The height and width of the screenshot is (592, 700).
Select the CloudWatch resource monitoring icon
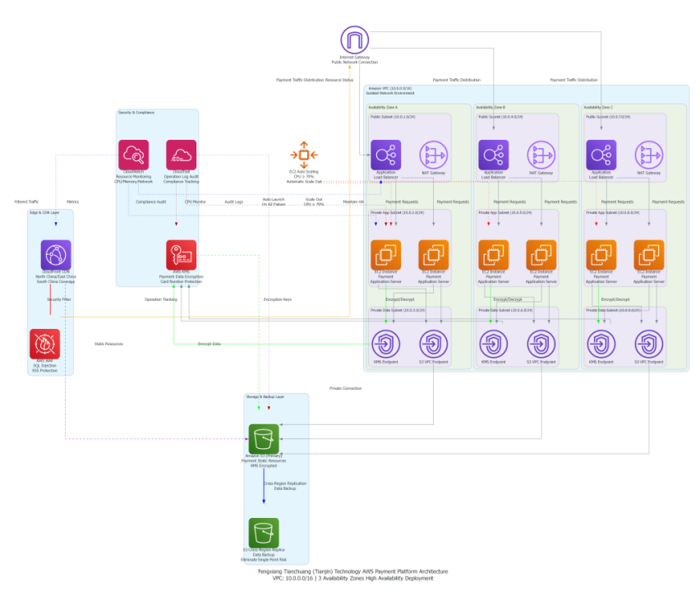133,155
